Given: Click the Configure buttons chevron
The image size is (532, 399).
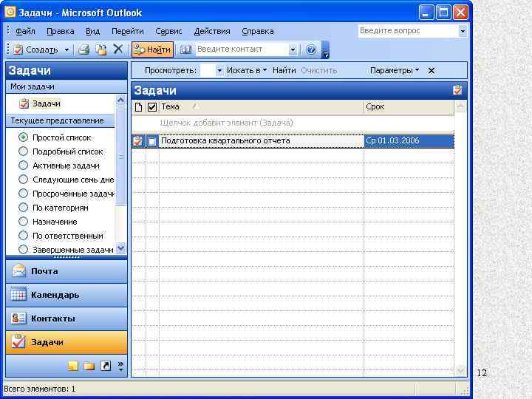Looking at the screenshot, I should coord(120,366).
